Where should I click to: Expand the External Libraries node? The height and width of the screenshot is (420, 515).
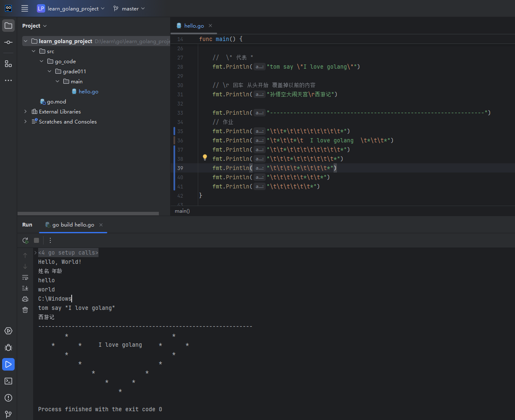pos(26,111)
